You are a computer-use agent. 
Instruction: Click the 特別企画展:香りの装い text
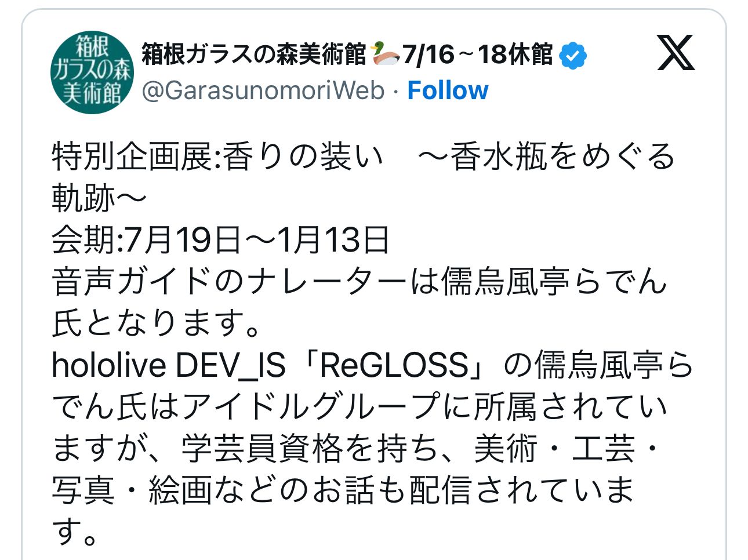tap(217, 157)
